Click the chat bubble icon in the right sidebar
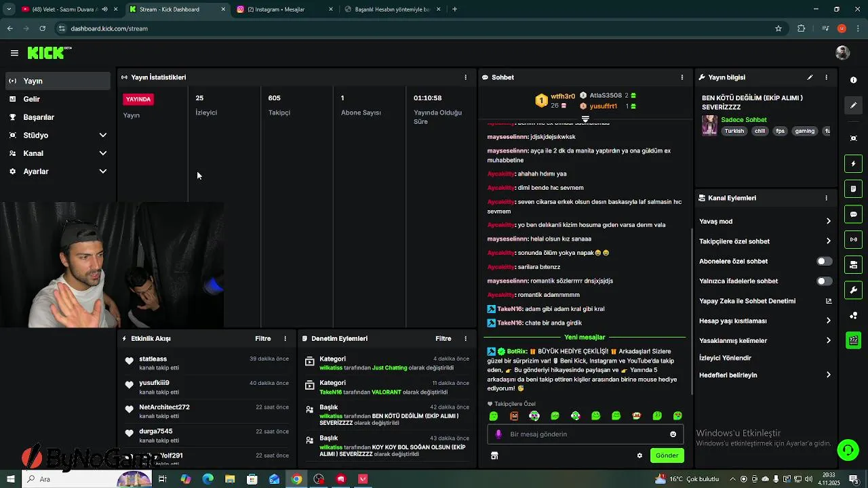 click(x=853, y=214)
